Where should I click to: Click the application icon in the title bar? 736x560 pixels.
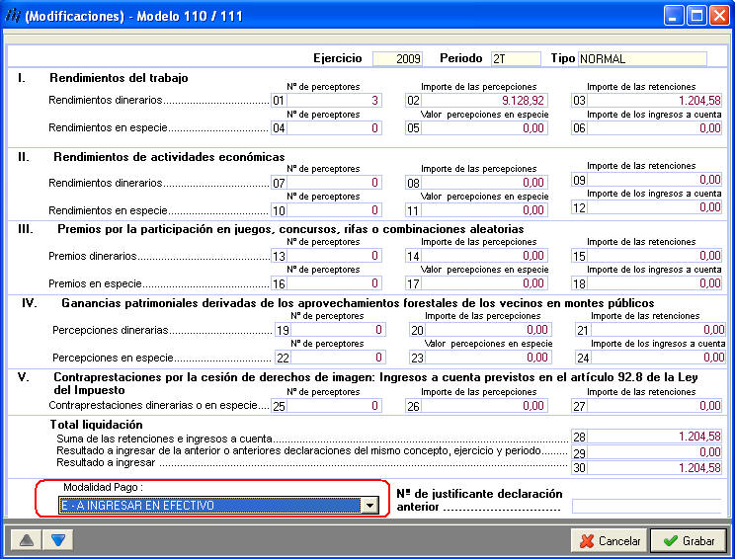point(13,16)
